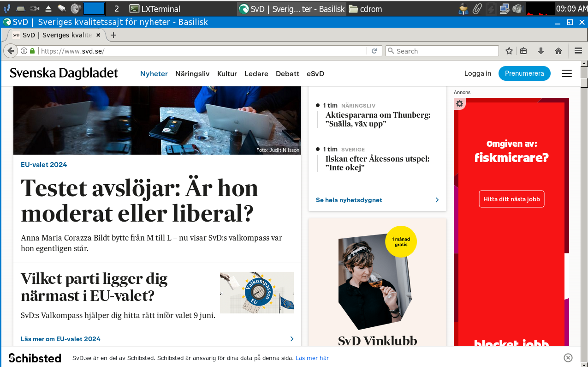Open the Svenska Dagbladet site hamburger menu

567,73
